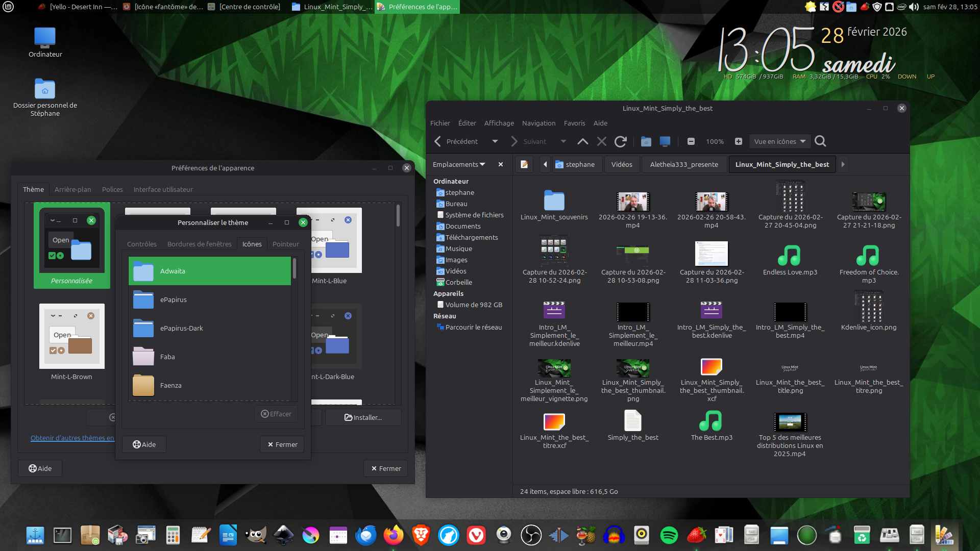Click Fermer in Personnaliser le thème dialog

(x=282, y=444)
